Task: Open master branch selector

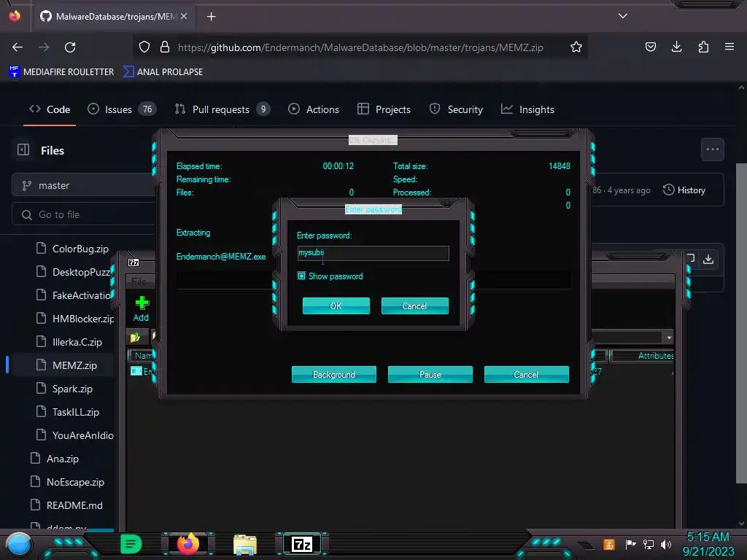Action: point(83,185)
